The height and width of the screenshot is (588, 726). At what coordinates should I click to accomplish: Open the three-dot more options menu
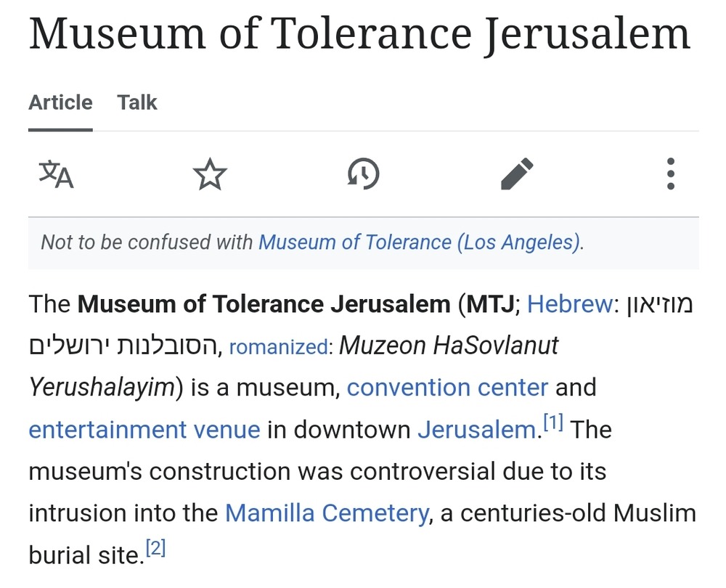[x=670, y=174]
